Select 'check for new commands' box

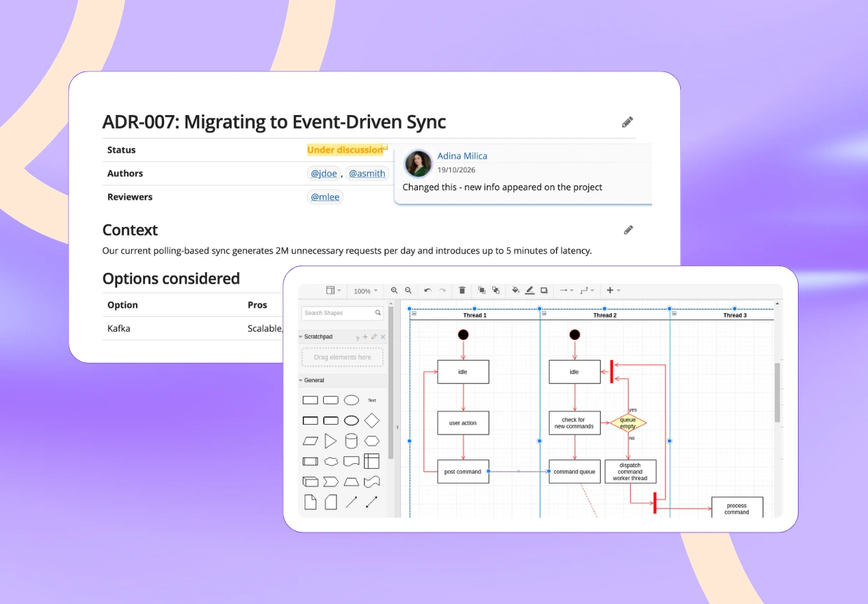tap(574, 423)
